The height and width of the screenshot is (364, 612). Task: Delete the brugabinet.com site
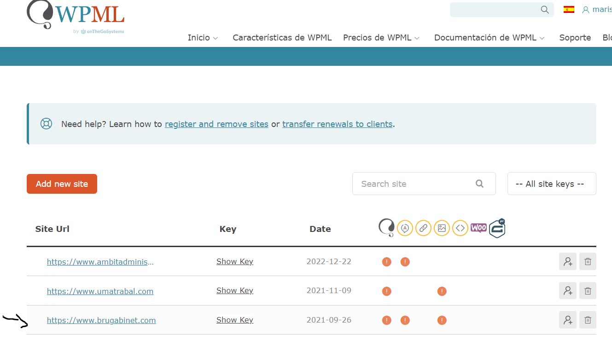pyautogui.click(x=588, y=319)
